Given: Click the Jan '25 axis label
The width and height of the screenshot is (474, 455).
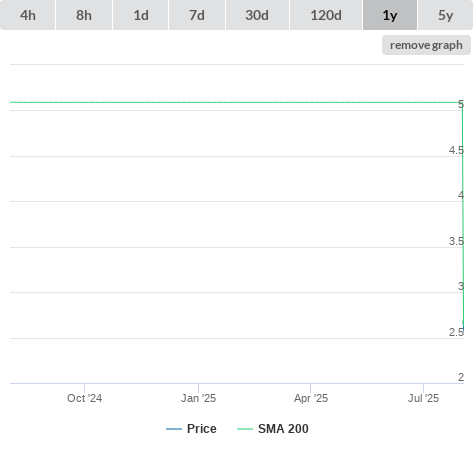Looking at the screenshot, I should pyautogui.click(x=199, y=398).
